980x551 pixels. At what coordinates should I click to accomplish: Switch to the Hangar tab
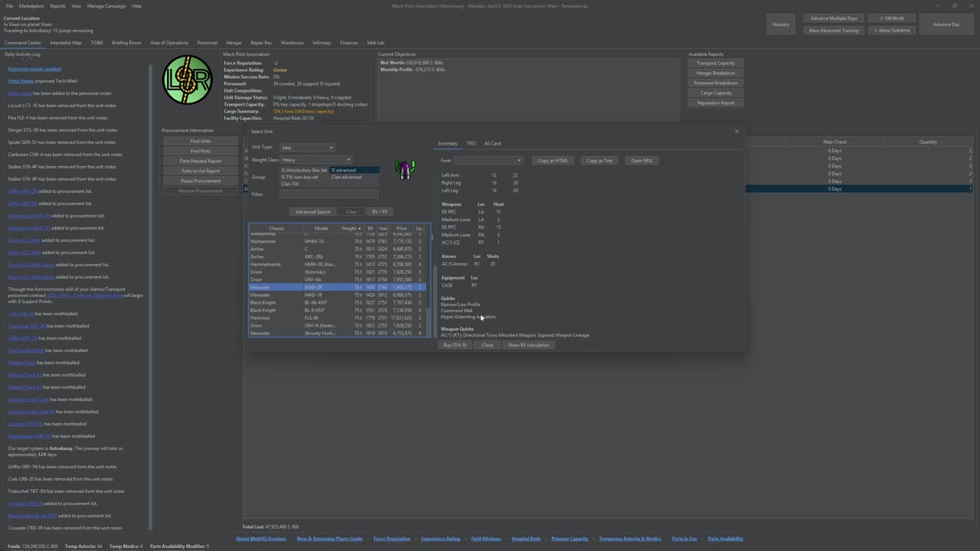tap(234, 43)
